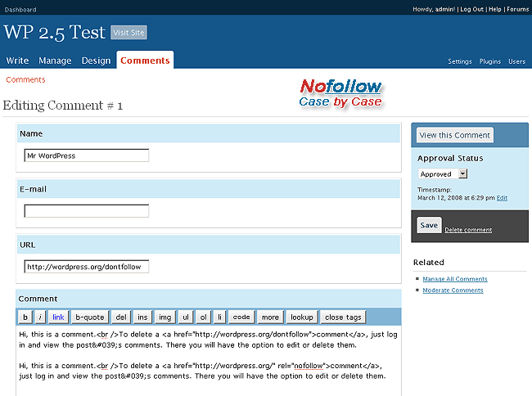Viewport: 532px width, 396px height.
Task: Click the Name input field
Action: 87,155
